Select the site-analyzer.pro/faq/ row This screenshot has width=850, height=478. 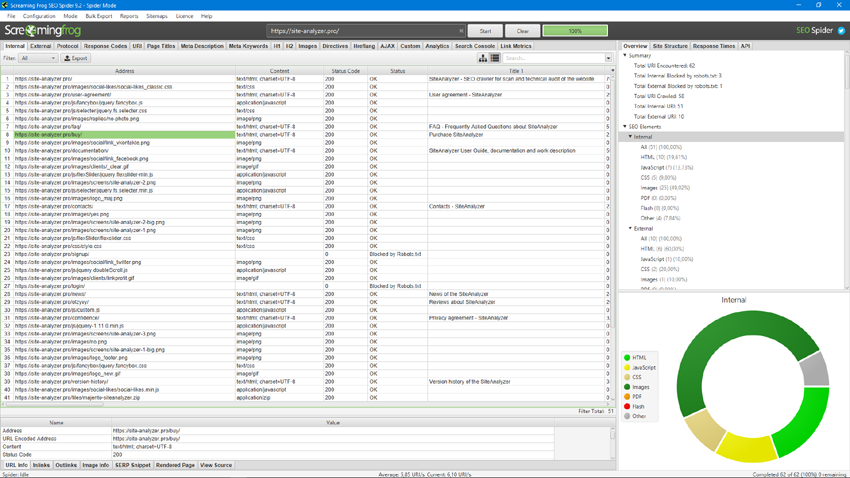click(x=308, y=126)
